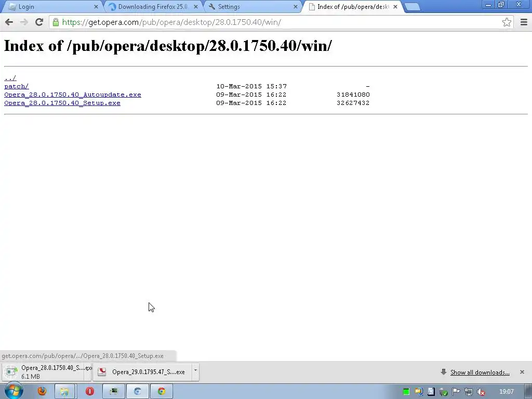The height and width of the screenshot is (399, 532).
Task: Close the Login tab
Action: coord(96,7)
